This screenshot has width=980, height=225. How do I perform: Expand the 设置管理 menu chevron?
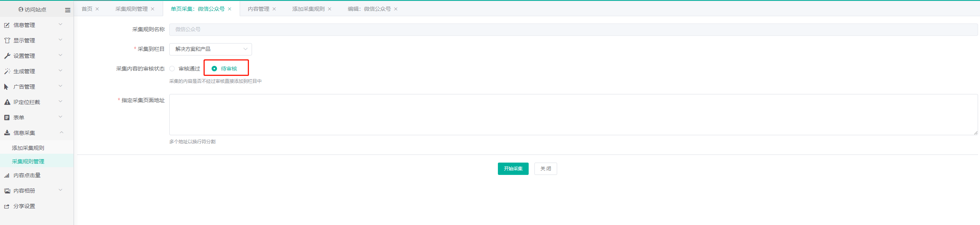coord(60,55)
